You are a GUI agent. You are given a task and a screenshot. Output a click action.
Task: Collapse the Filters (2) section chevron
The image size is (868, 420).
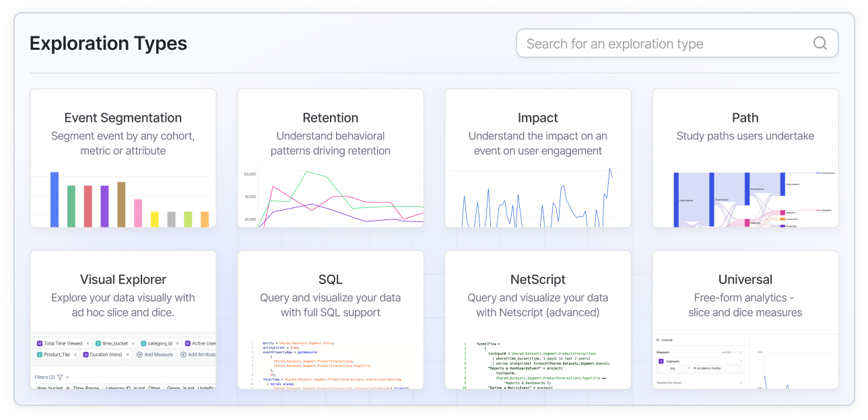[x=67, y=377]
